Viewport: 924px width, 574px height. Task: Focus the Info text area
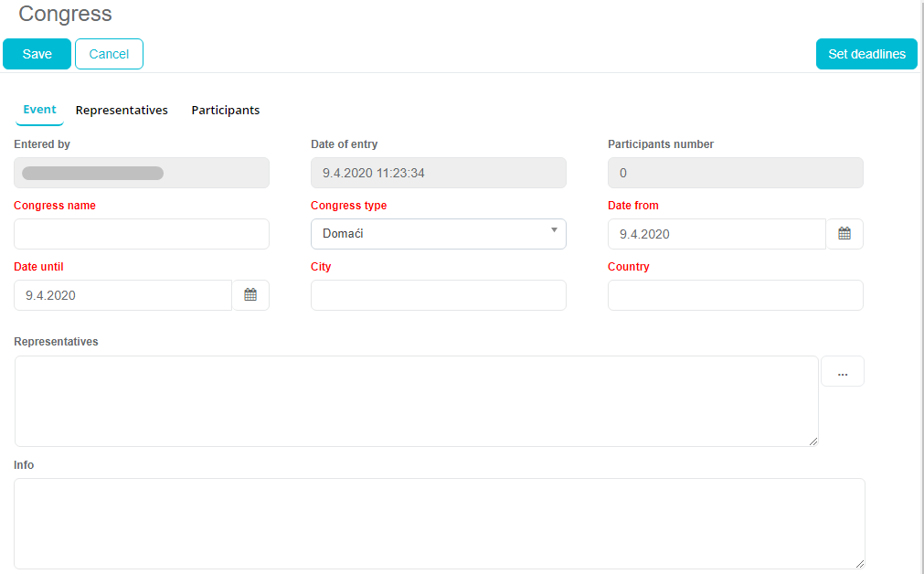[439, 524]
